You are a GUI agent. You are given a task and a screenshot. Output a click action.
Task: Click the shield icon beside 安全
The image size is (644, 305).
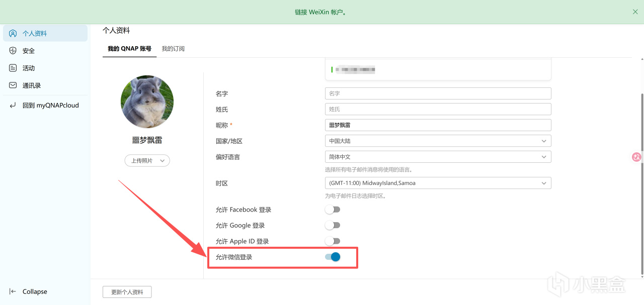(13, 51)
